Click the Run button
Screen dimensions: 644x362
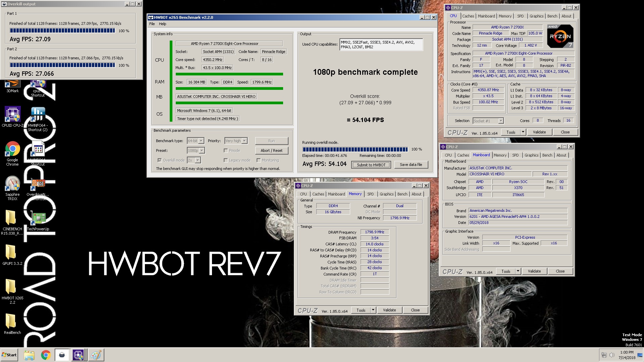[x=271, y=141]
